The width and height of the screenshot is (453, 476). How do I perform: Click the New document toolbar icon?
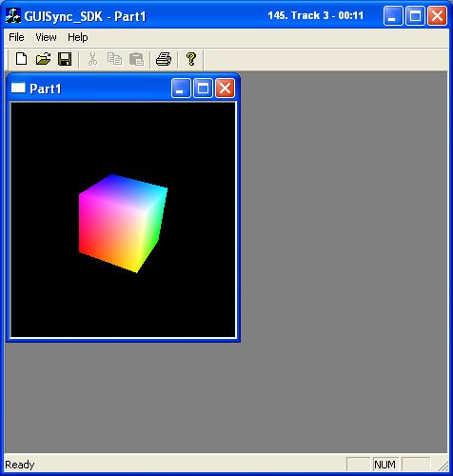point(21,59)
